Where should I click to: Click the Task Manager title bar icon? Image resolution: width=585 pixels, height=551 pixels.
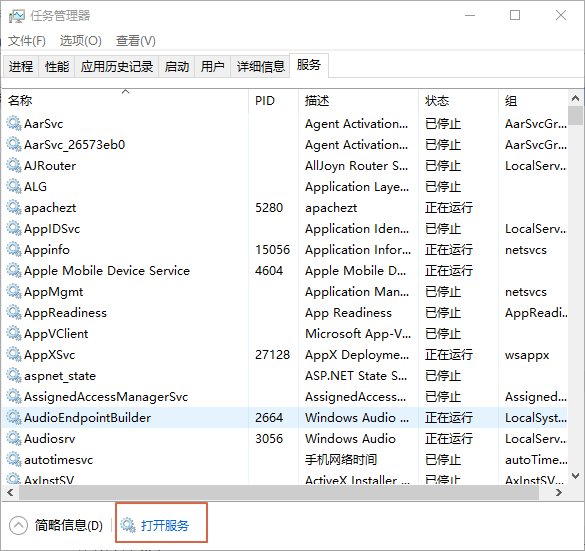(17, 16)
